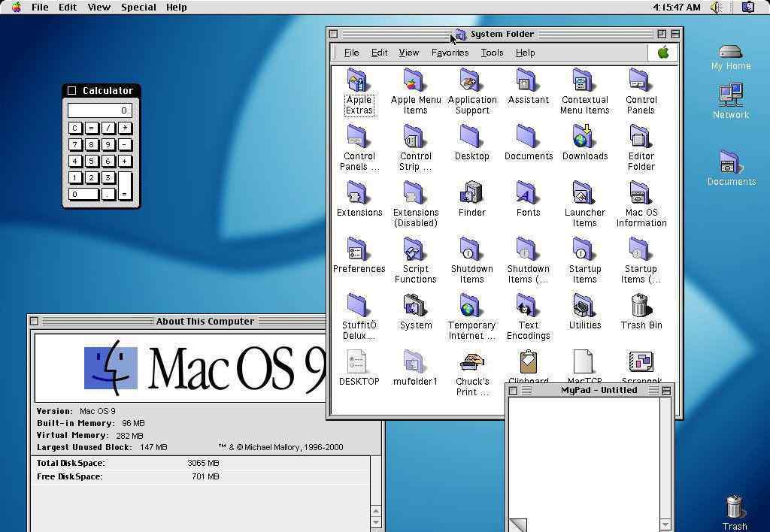The image size is (770, 532).
Task: Open the Tools menu in System Folder
Action: pyautogui.click(x=492, y=53)
